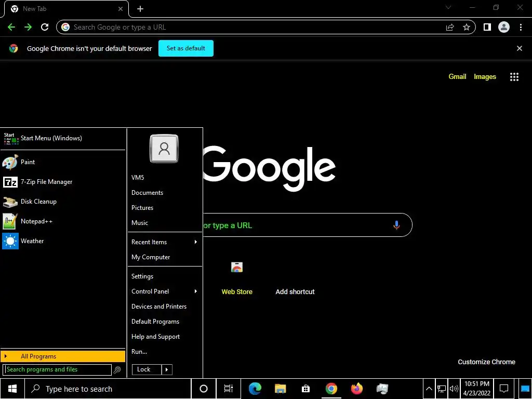Image resolution: width=532 pixels, height=399 pixels.
Task: Open Paint from the start menu
Action: [x=63, y=162]
